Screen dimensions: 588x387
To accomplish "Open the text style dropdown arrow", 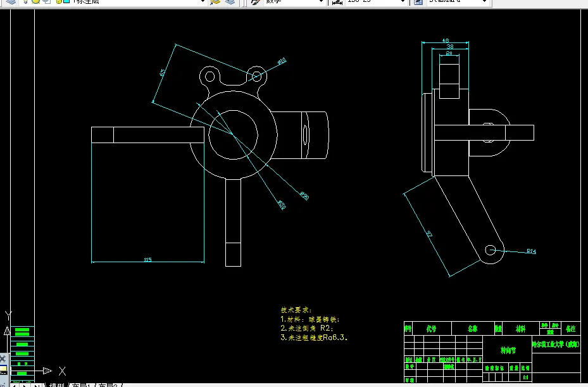I will [x=321, y=1].
